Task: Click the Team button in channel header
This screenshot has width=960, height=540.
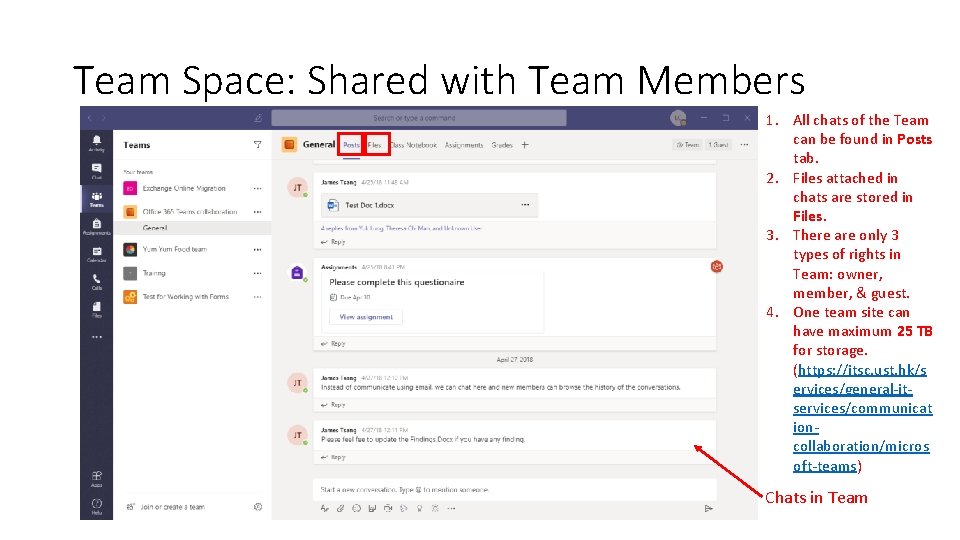Action: (688, 145)
